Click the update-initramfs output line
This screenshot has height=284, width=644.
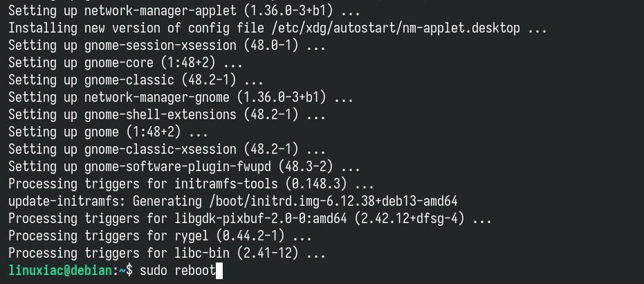coord(233,202)
